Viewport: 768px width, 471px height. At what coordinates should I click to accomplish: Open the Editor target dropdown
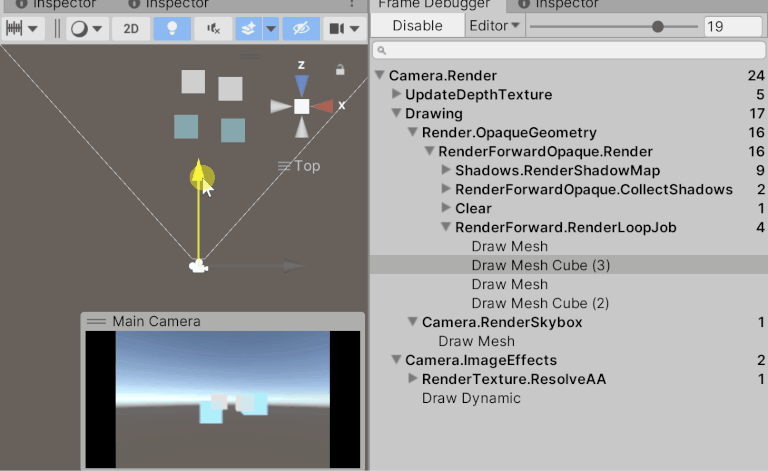(x=495, y=26)
